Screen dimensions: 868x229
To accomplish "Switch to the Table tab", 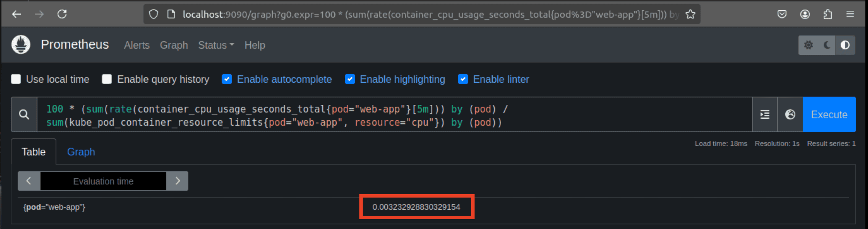I will (x=34, y=152).
